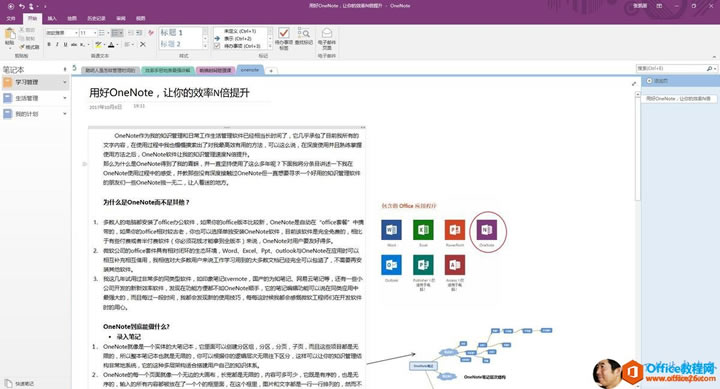Switch to the History ribbon tab
This screenshot has width=720, height=389.
pyautogui.click(x=96, y=18)
